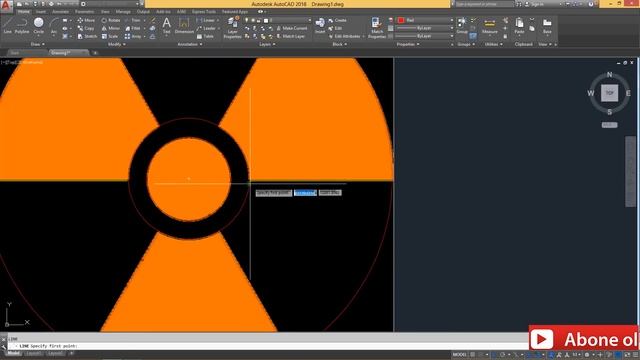Expand the Draw panel
The height and width of the screenshot is (360, 640).
(x=38, y=44)
